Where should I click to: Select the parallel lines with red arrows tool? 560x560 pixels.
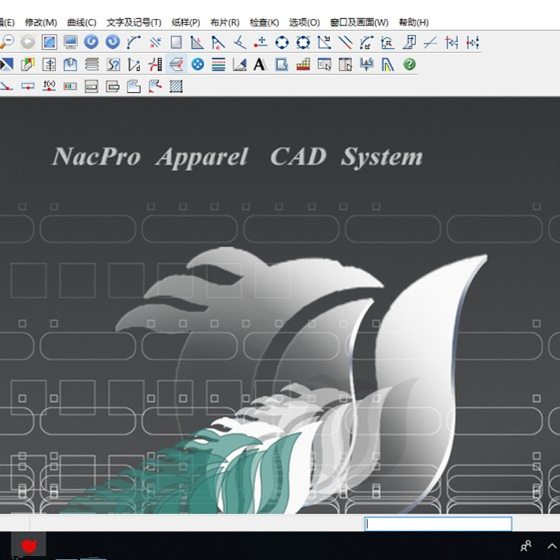(x=155, y=42)
